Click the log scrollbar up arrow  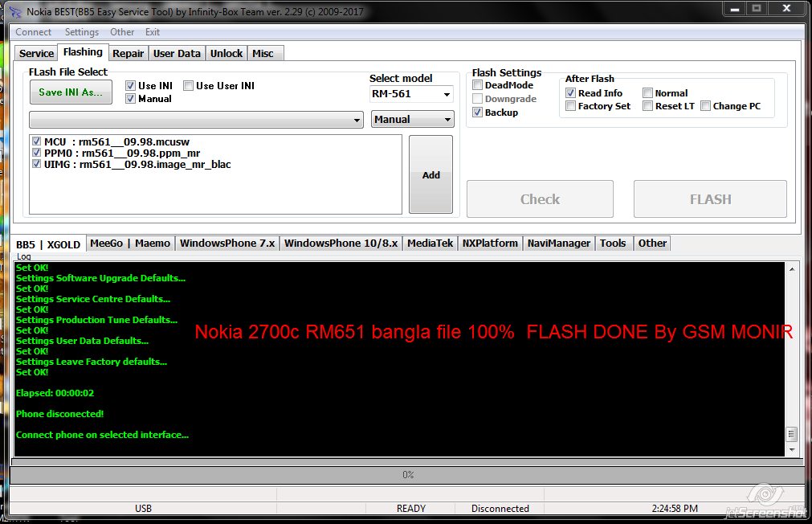tap(792, 269)
